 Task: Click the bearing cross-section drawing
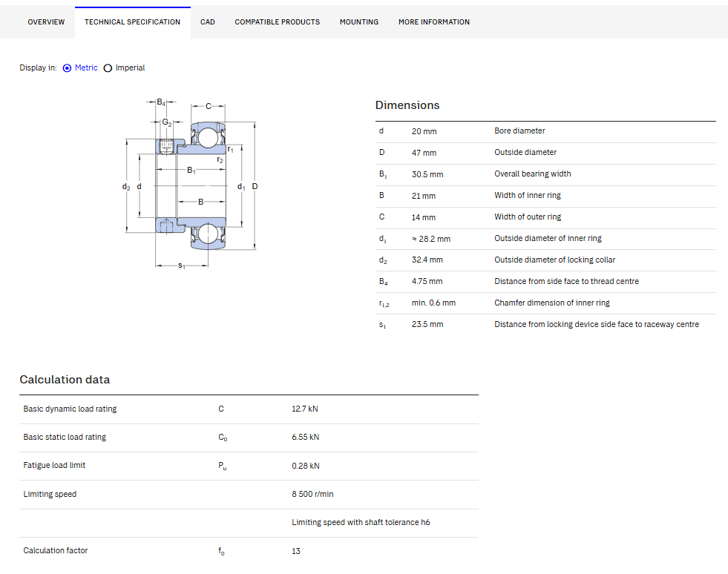pyautogui.click(x=191, y=184)
